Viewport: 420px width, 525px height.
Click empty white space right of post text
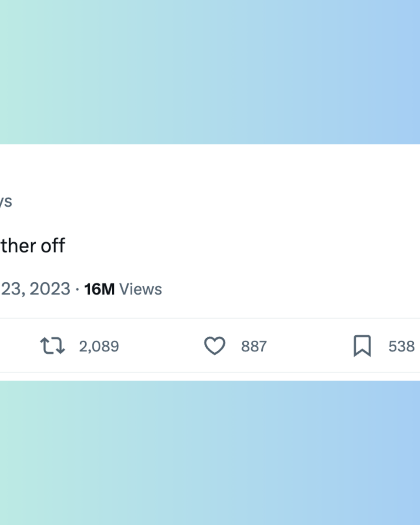244,246
